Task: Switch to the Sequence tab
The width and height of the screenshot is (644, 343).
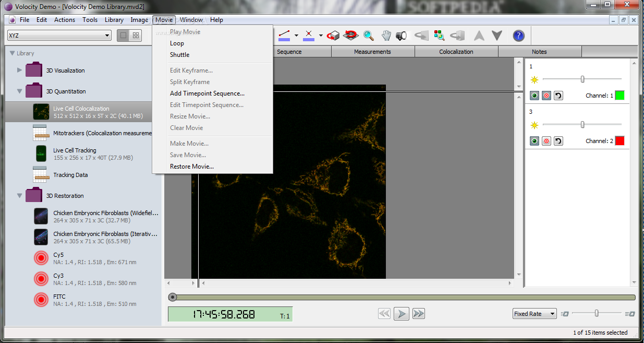Action: 289,52
